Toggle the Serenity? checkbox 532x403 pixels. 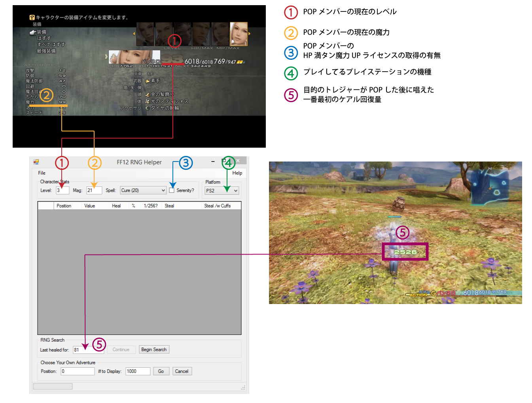click(172, 190)
